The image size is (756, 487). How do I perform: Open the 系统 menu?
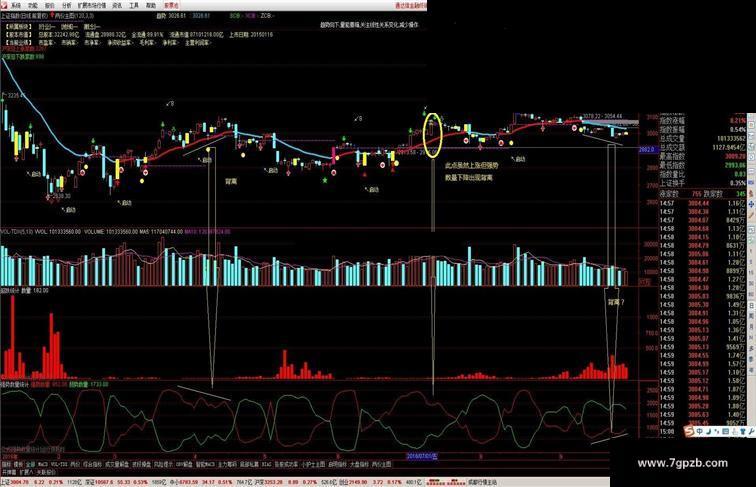(x=16, y=5)
